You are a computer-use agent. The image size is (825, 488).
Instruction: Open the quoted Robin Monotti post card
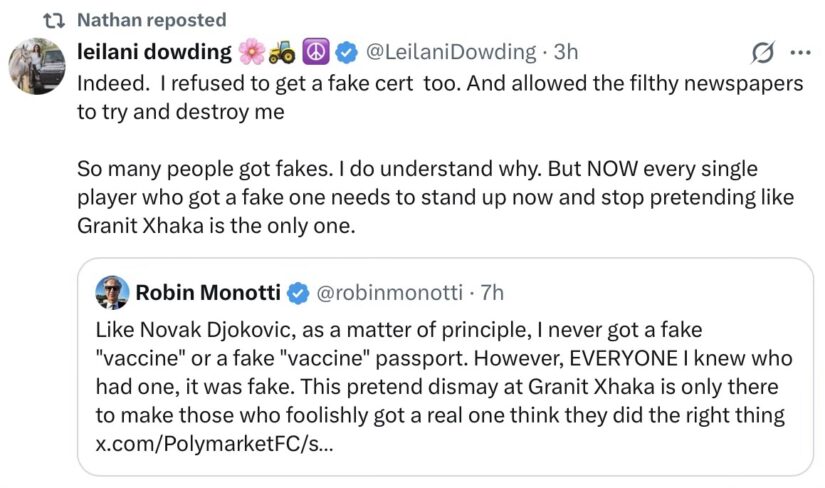[445, 367]
